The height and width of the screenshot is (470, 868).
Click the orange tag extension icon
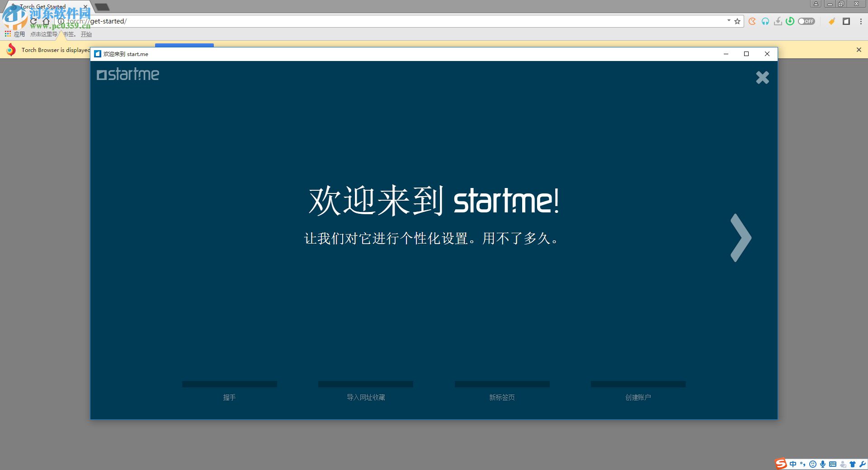(x=832, y=21)
